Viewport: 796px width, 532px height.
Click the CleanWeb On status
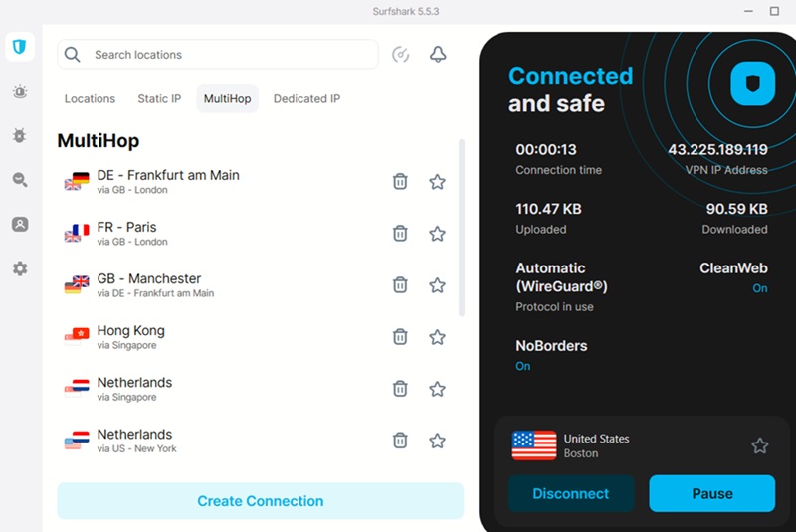click(x=760, y=288)
